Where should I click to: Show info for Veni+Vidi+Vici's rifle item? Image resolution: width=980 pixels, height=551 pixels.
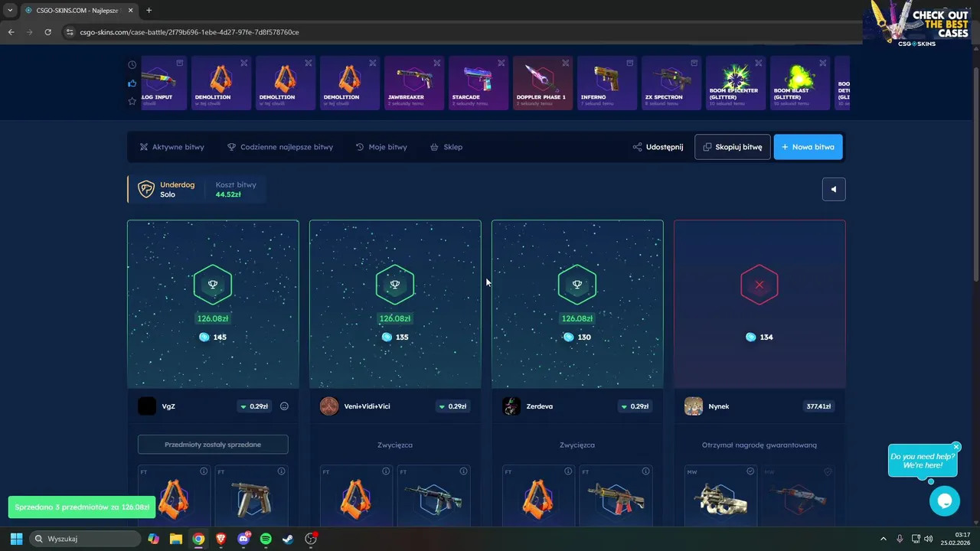[463, 471]
